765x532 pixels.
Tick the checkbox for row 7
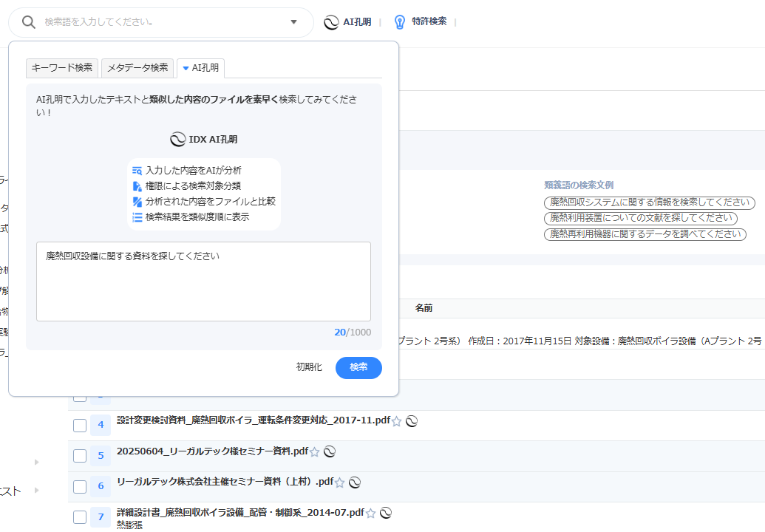80,516
